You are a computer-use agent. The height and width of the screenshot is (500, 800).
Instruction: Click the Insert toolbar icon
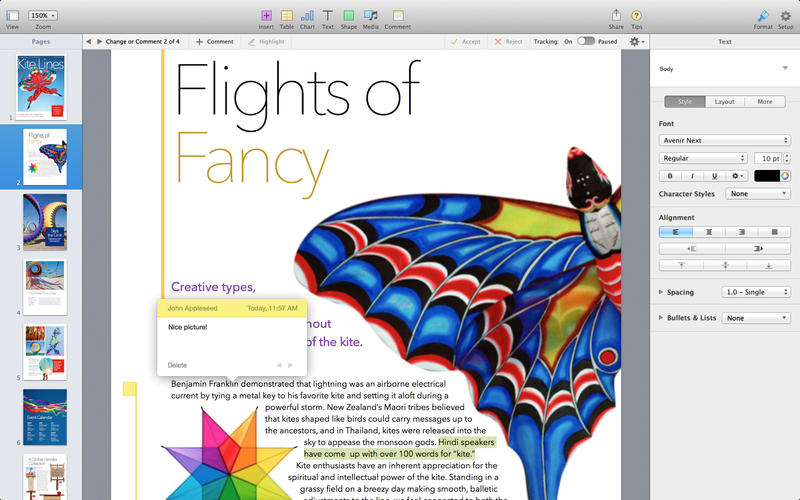click(x=266, y=15)
